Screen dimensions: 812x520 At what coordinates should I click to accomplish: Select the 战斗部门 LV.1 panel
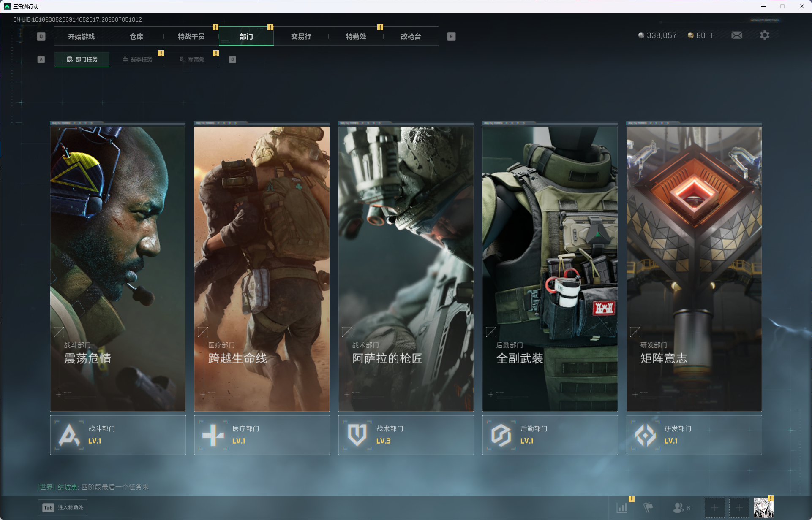[x=118, y=435]
